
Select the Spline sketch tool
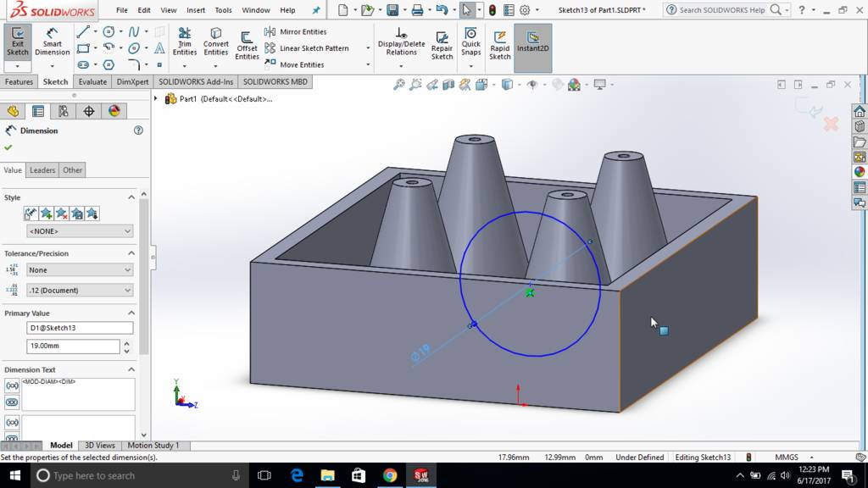click(134, 31)
